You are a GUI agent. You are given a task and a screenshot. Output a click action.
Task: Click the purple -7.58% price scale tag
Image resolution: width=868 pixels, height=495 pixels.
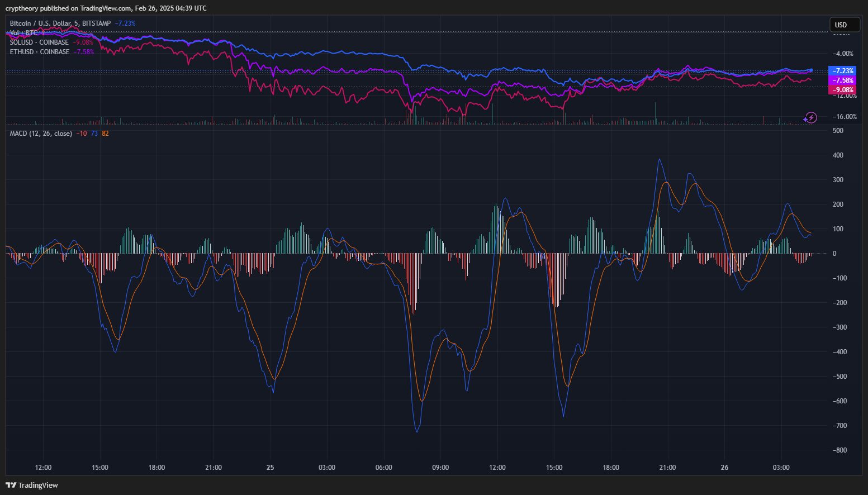tap(842, 80)
